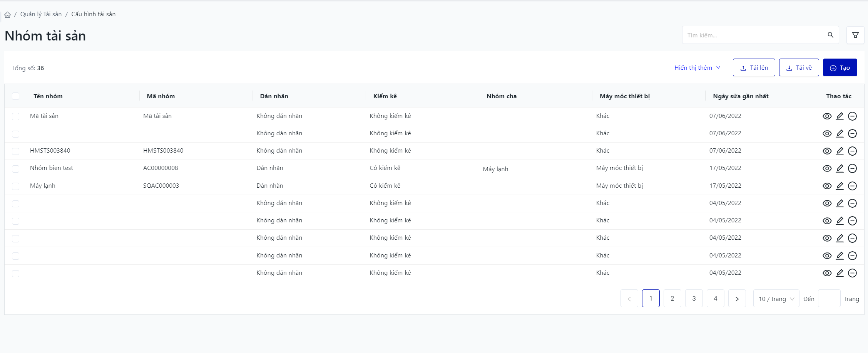
Task: Focus the Tìm kiếm search field
Action: pyautogui.click(x=754, y=35)
